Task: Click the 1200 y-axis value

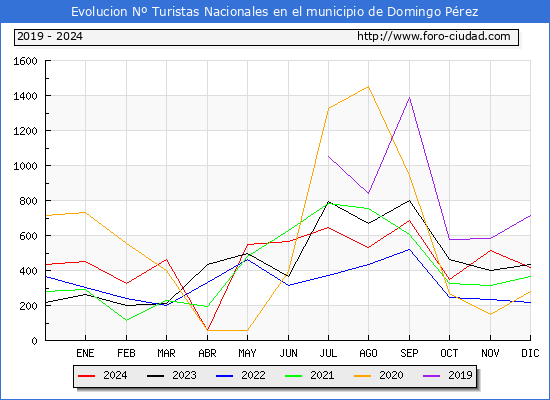Action: click(x=25, y=131)
